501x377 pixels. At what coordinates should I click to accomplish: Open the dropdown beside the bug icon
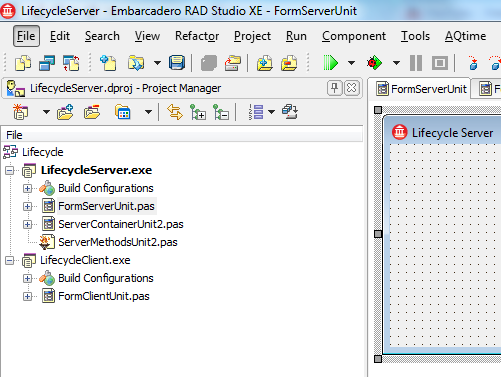click(x=396, y=63)
